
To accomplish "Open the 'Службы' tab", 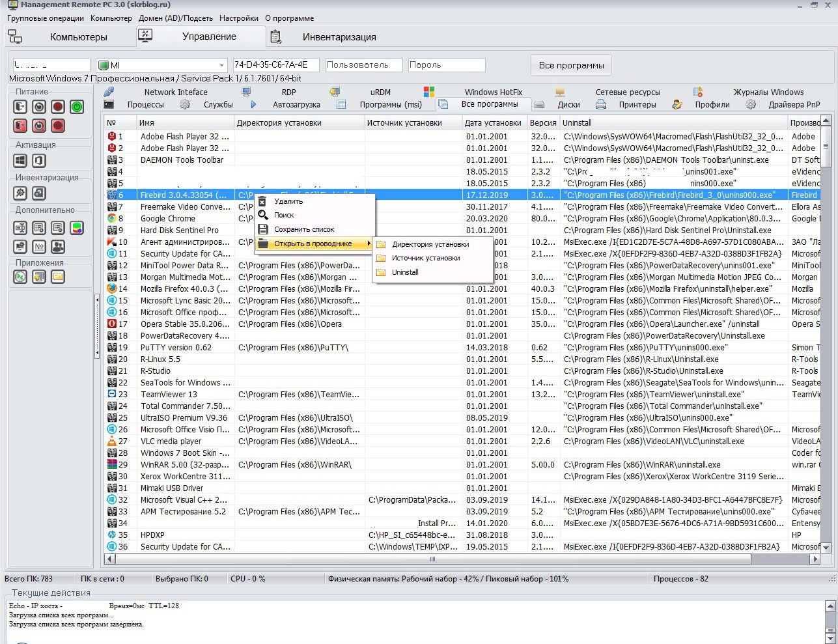I will (x=210, y=104).
